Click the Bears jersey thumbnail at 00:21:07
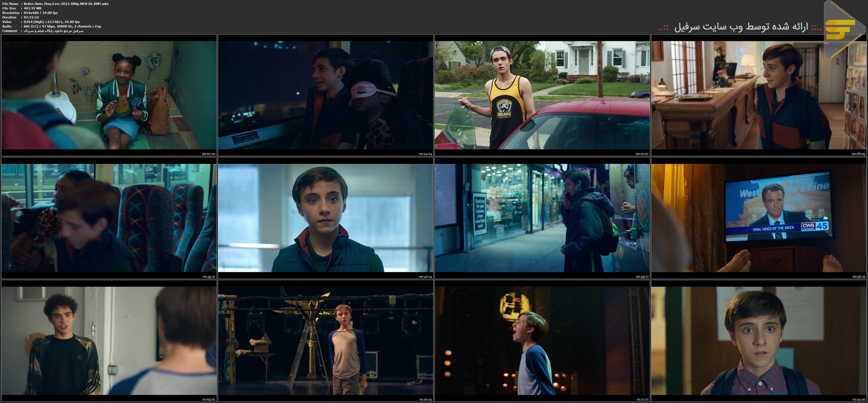Screen dimensions: 868x403 [542, 95]
